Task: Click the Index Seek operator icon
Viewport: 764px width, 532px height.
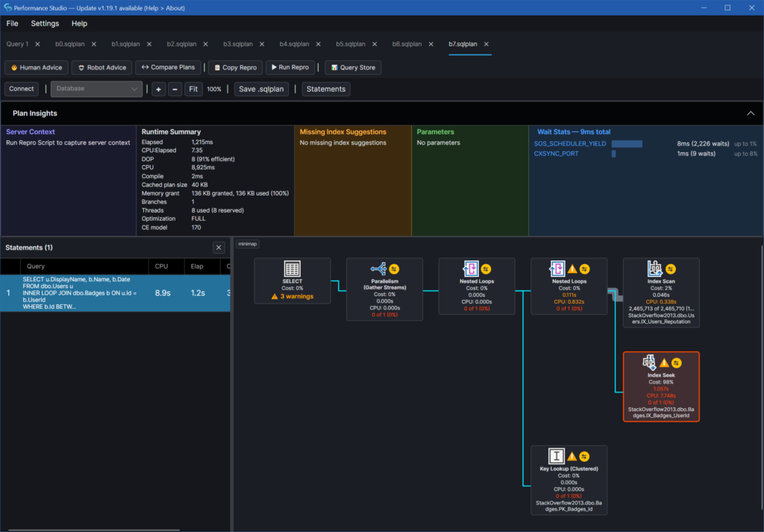Action: pos(648,363)
